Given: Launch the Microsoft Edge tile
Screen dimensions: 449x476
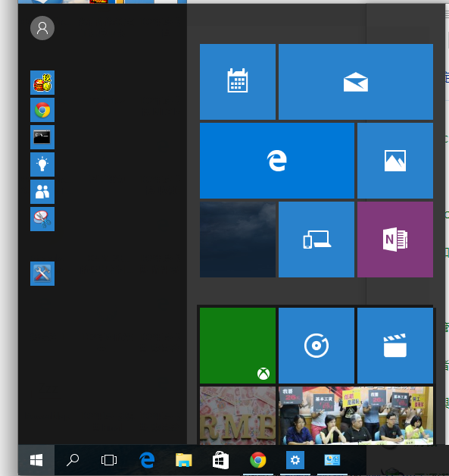Looking at the screenshot, I should pos(277,161).
